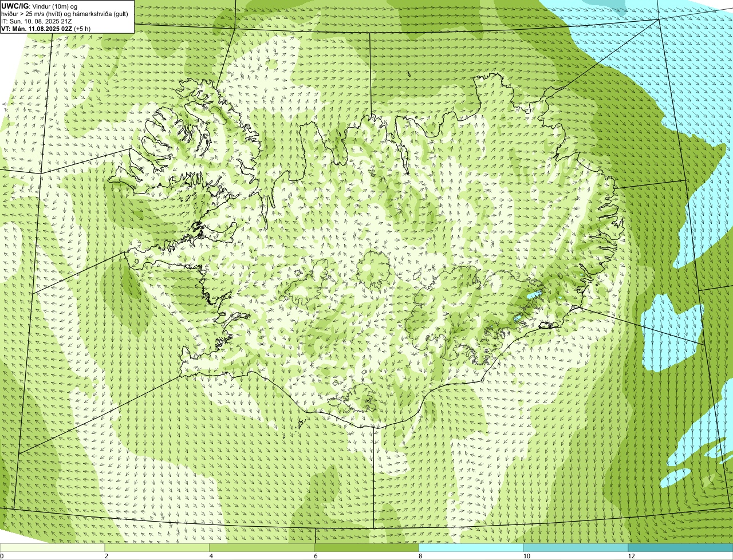Viewport: 733px width, 560px height.
Task: Select the 8–10 m/s light cyan legend color
Action: (x=471, y=548)
